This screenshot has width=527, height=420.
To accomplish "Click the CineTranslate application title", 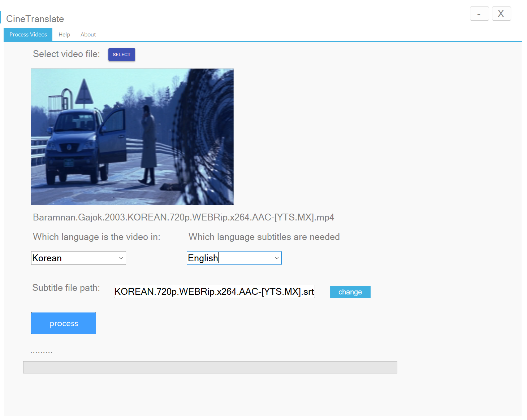I will click(x=35, y=18).
